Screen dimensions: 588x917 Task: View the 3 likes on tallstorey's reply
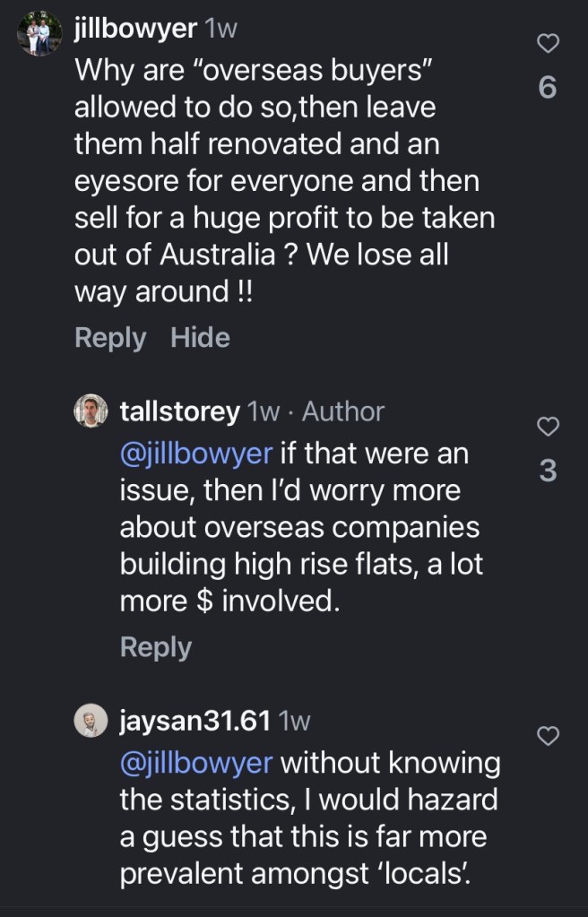tap(548, 471)
